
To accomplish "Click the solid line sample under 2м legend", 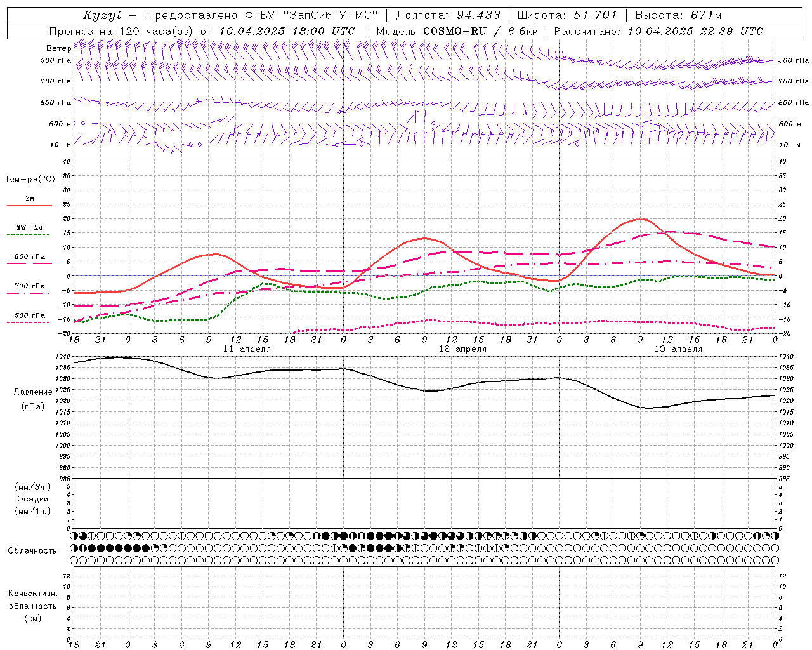I will coord(29,206).
